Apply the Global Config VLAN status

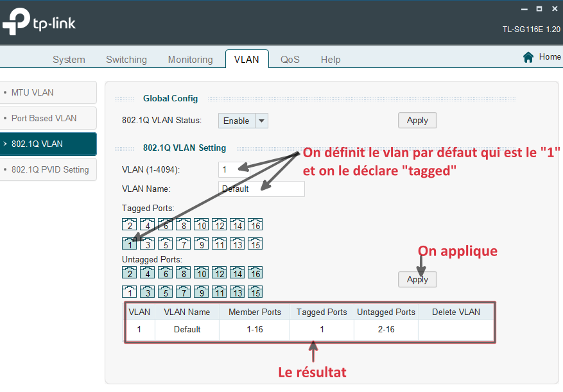(x=417, y=121)
